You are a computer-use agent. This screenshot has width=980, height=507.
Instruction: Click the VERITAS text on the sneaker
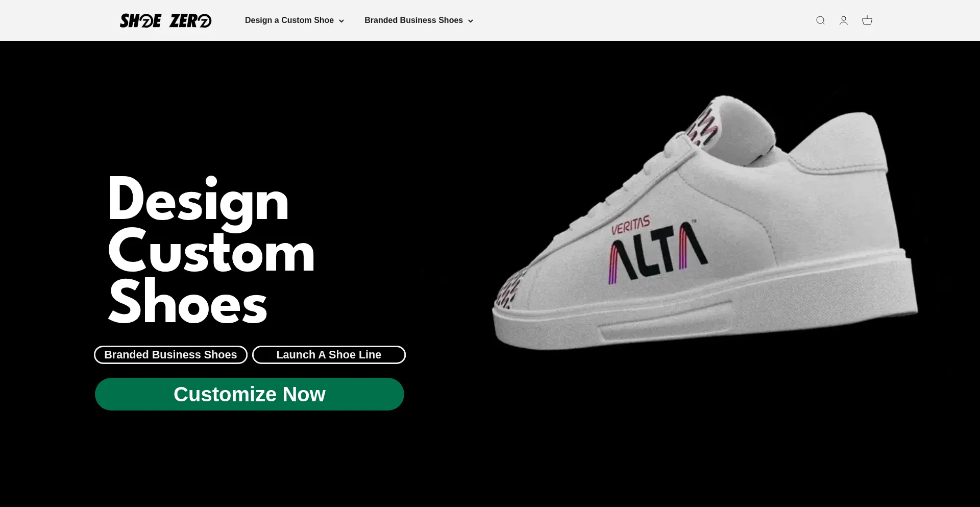(631, 225)
